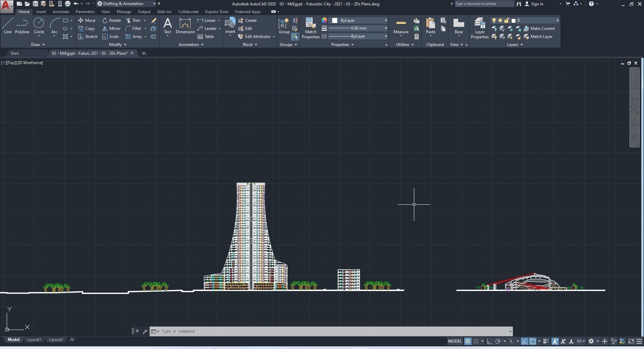This screenshot has width=644, height=349.
Task: Expand the Modify panel
Action: (117, 45)
